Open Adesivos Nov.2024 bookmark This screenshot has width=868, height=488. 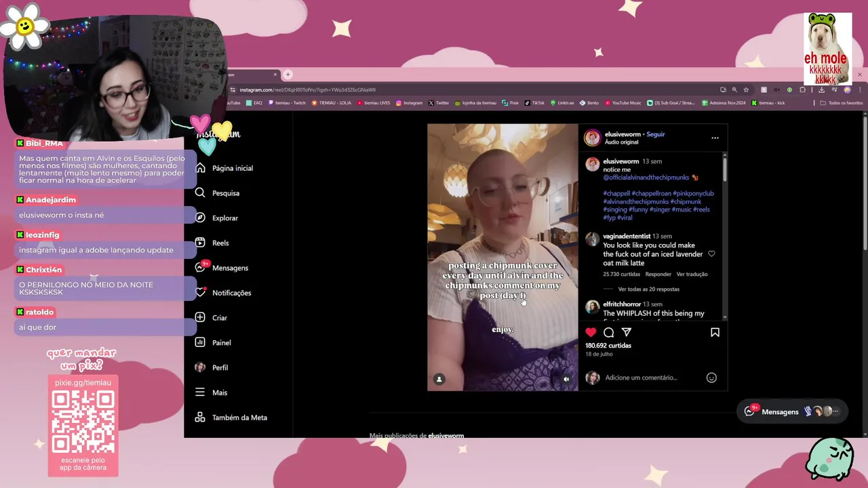point(724,103)
